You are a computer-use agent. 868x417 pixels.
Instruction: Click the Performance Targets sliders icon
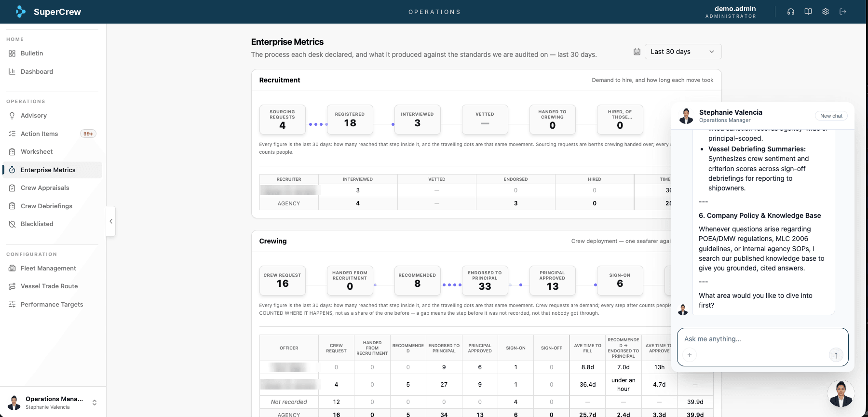[12, 305]
